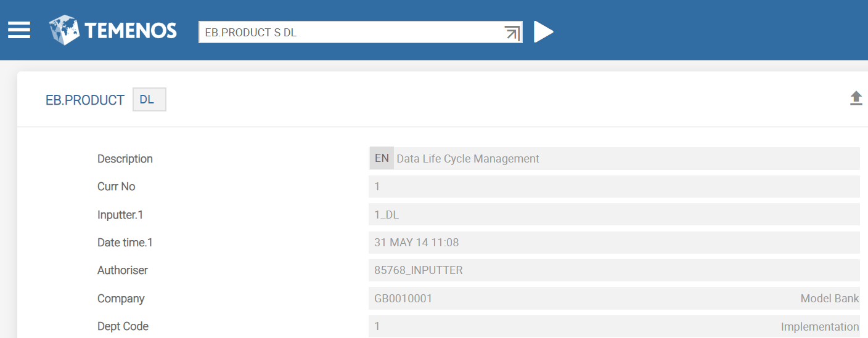Focus the EB.PRODUCT S DL command input
The width and height of the screenshot is (868, 338).
pos(351,33)
